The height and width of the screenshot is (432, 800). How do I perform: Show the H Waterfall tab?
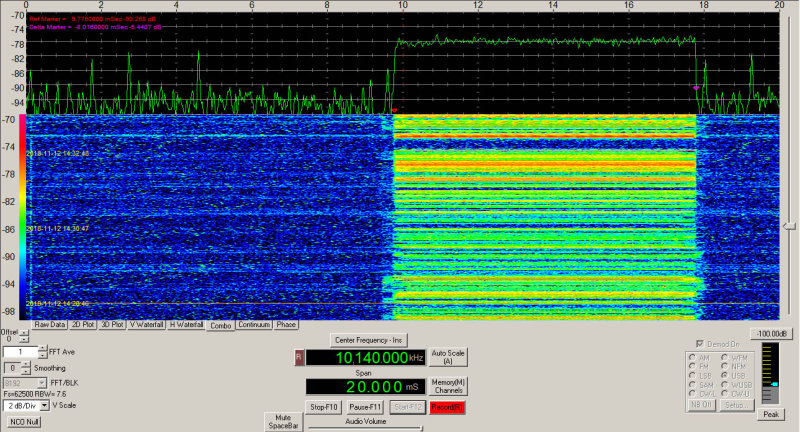[186, 324]
